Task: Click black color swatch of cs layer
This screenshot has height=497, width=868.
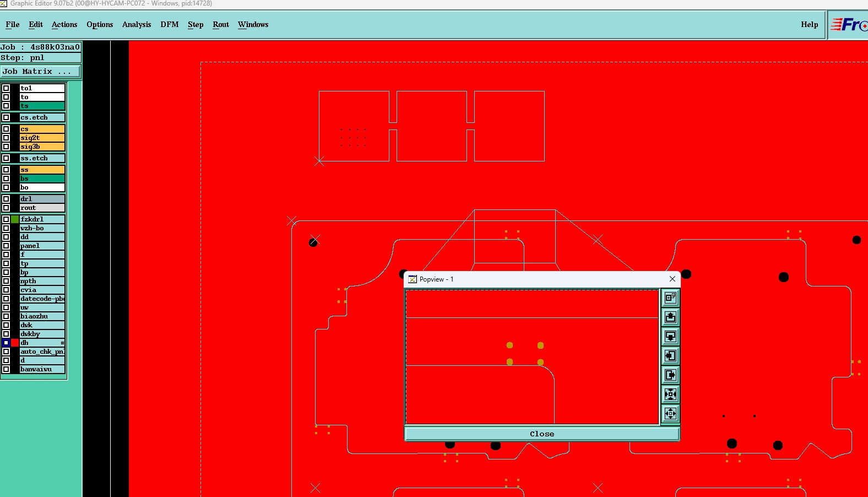Action: point(15,129)
